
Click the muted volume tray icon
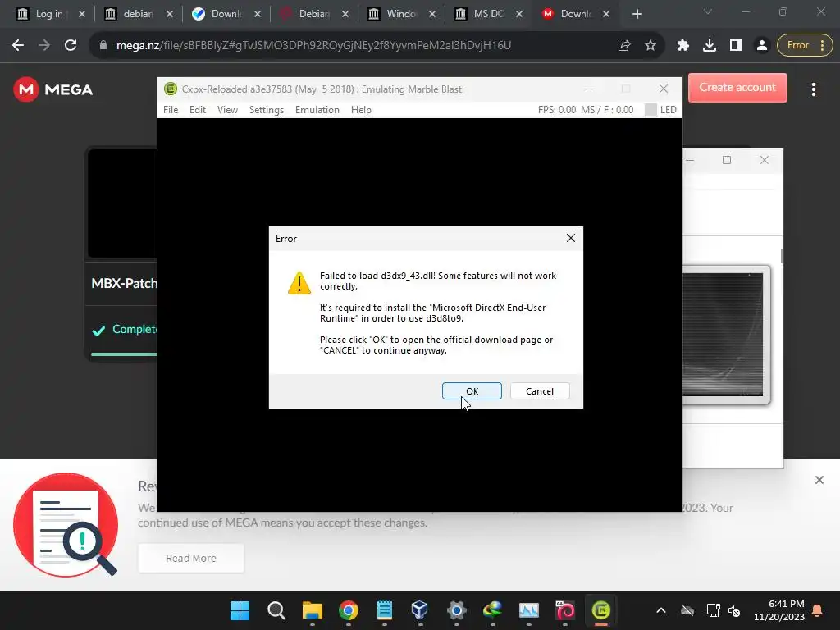[x=734, y=610]
